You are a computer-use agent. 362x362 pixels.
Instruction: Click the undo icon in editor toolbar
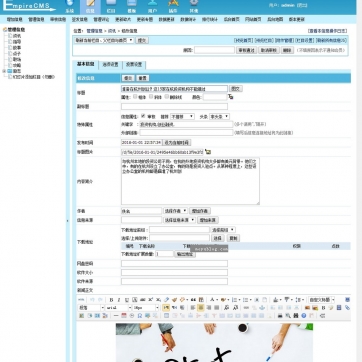92,300
